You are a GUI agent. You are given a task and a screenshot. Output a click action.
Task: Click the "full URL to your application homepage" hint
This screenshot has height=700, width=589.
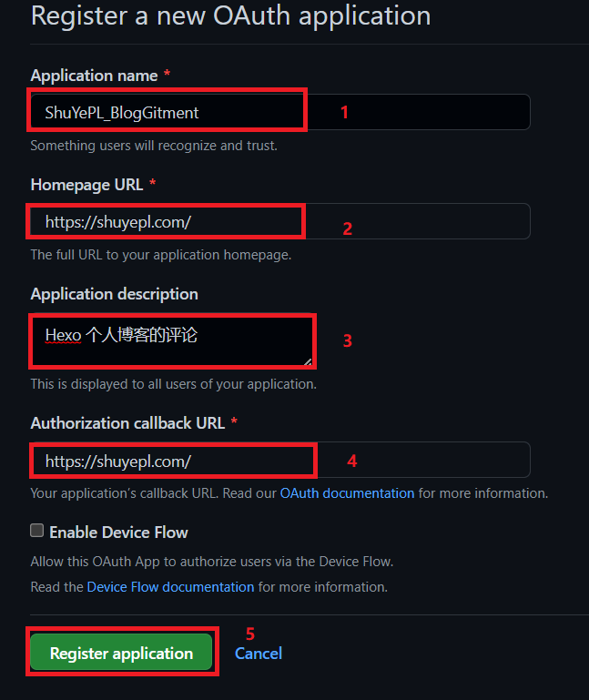coord(161,255)
